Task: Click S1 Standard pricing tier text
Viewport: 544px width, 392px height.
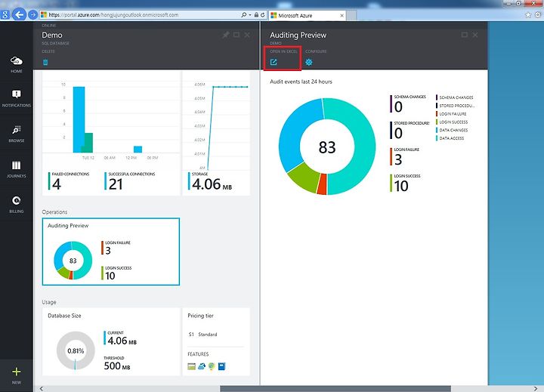Action: point(203,335)
